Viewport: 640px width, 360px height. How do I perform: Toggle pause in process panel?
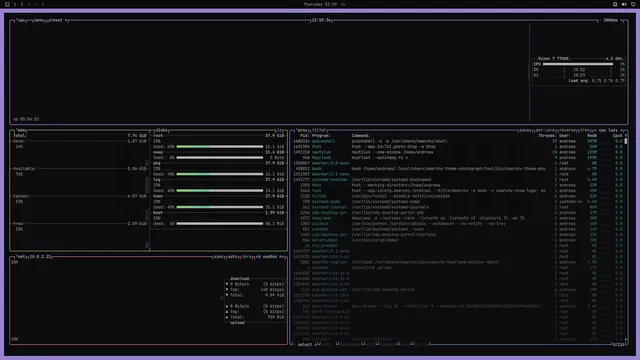point(525,130)
